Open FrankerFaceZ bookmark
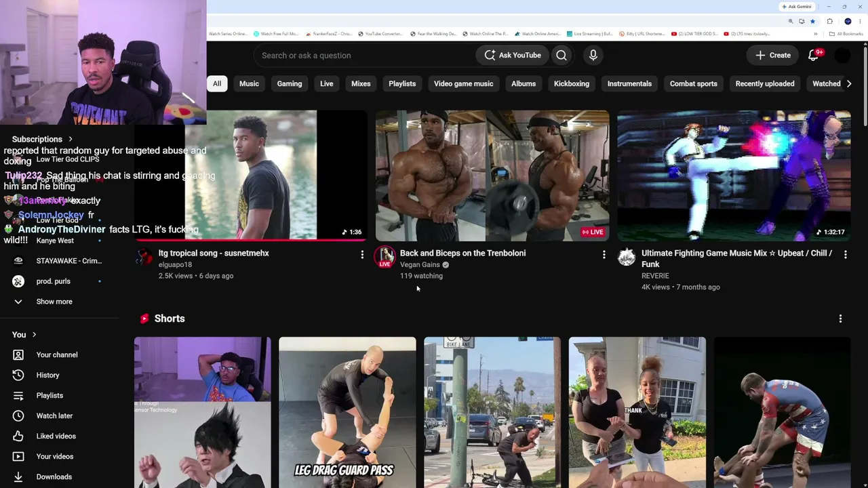 click(x=329, y=34)
